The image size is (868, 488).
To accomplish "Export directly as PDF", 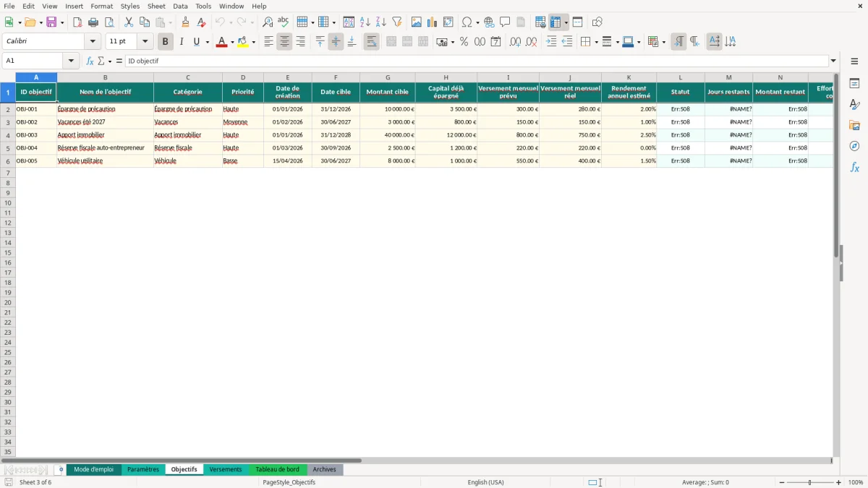I will click(77, 22).
